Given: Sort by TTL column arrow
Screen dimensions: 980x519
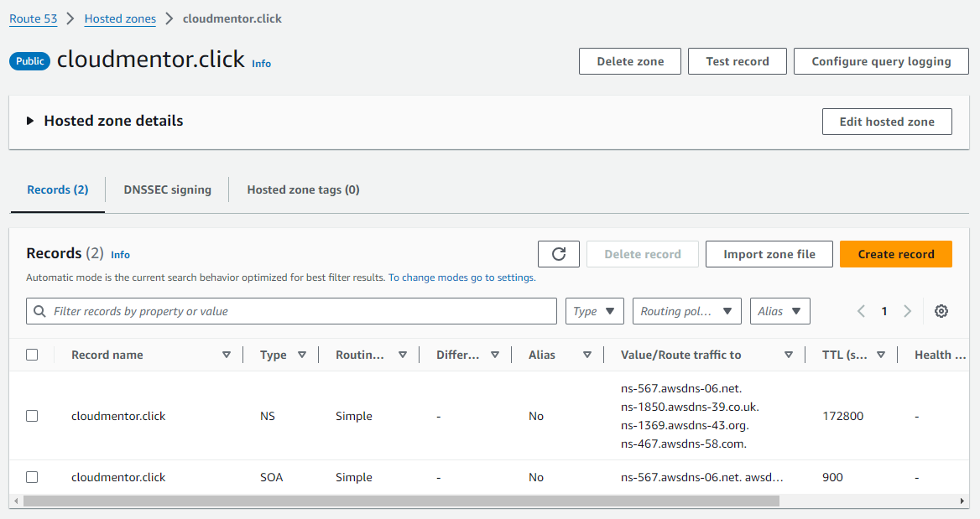Looking at the screenshot, I should click(x=881, y=355).
